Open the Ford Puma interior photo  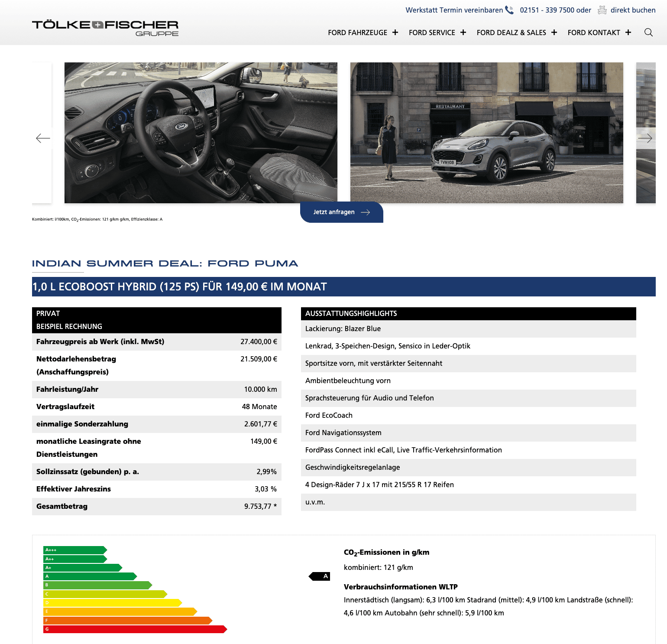[x=201, y=133]
